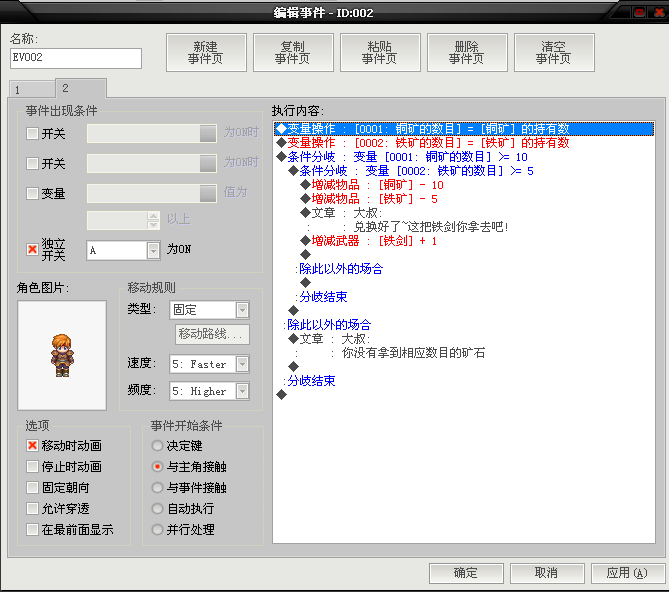Toggle the 独立开关 condition checkbox
Image resolution: width=669 pixels, height=592 pixels.
click(32, 250)
